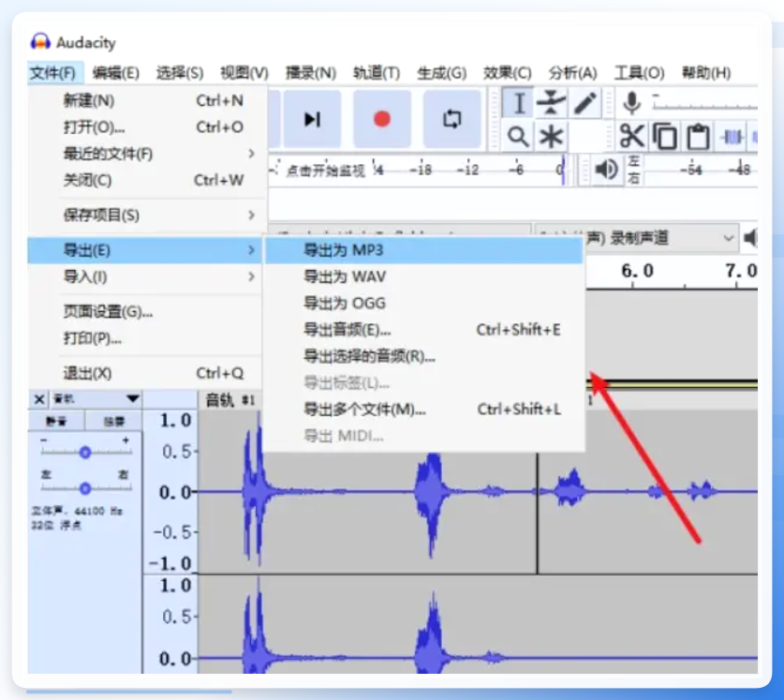Click the Audacity headphones logo
784x700 pixels.
point(40,42)
